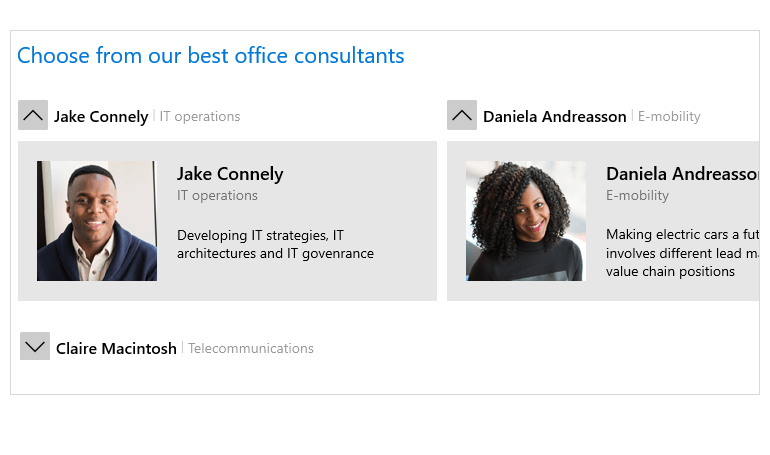
Task: Click the Daniela Andreasson header name
Action: coord(554,117)
